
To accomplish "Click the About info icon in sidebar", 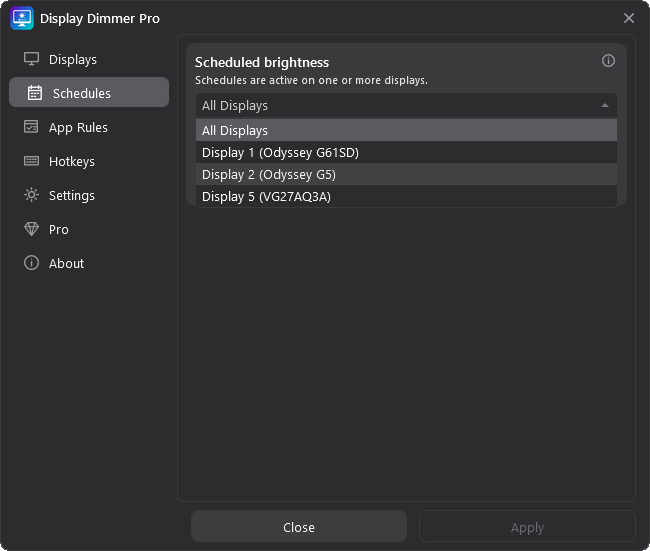I will tap(32, 263).
